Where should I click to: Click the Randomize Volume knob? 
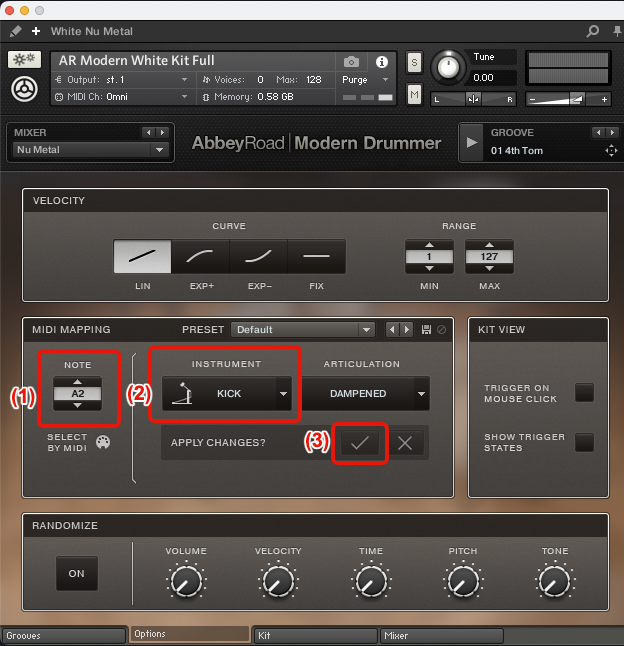click(x=186, y=581)
